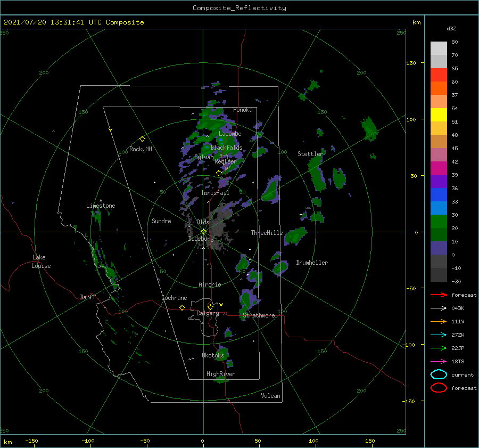This screenshot has width=479, height=448.
Task: Click the yellow diamond marker near RockyMH
Action: click(x=142, y=139)
